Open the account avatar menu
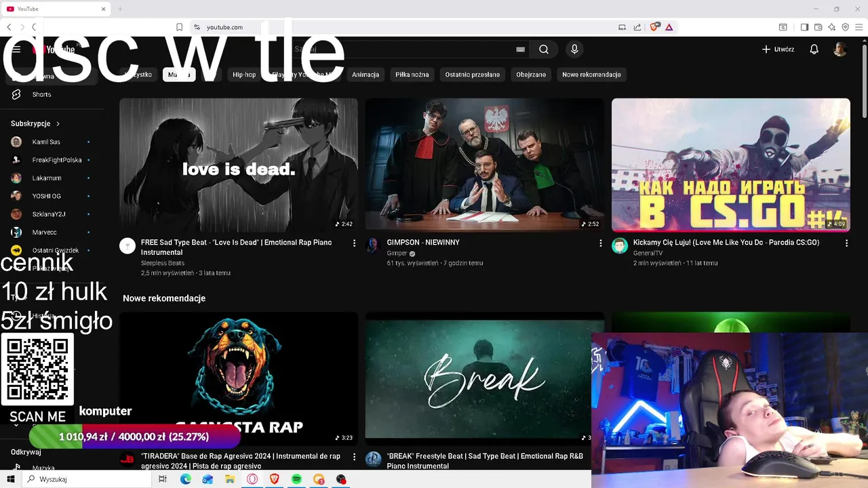Image resolution: width=868 pixels, height=488 pixels. [840, 49]
